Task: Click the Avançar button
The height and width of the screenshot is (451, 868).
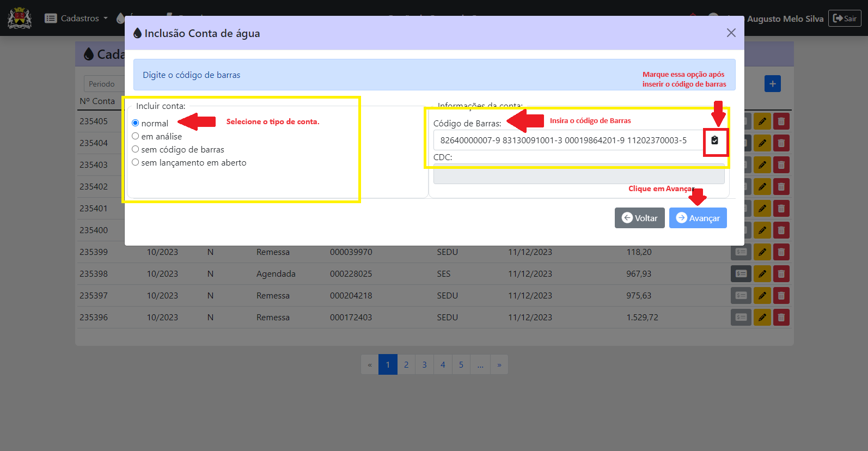Action: 698,218
